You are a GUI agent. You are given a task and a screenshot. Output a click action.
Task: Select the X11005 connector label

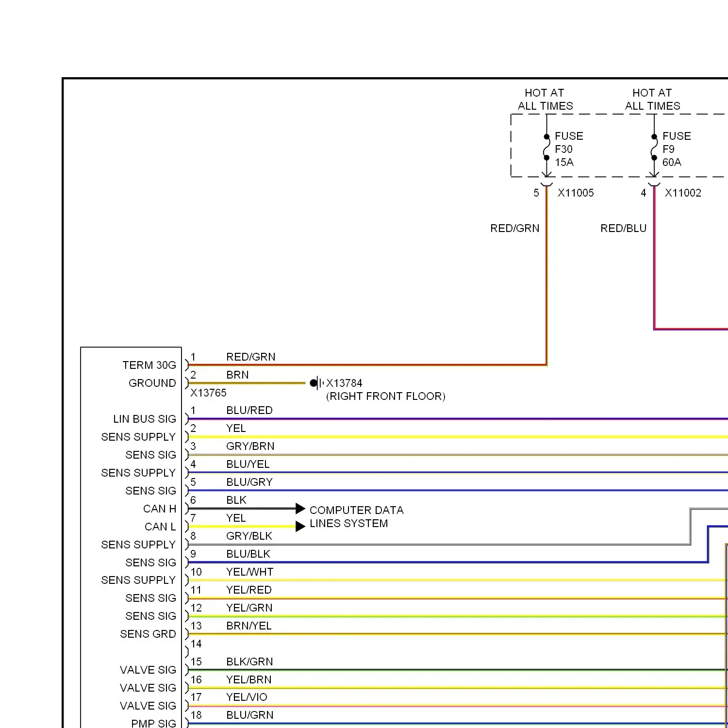[x=576, y=193]
